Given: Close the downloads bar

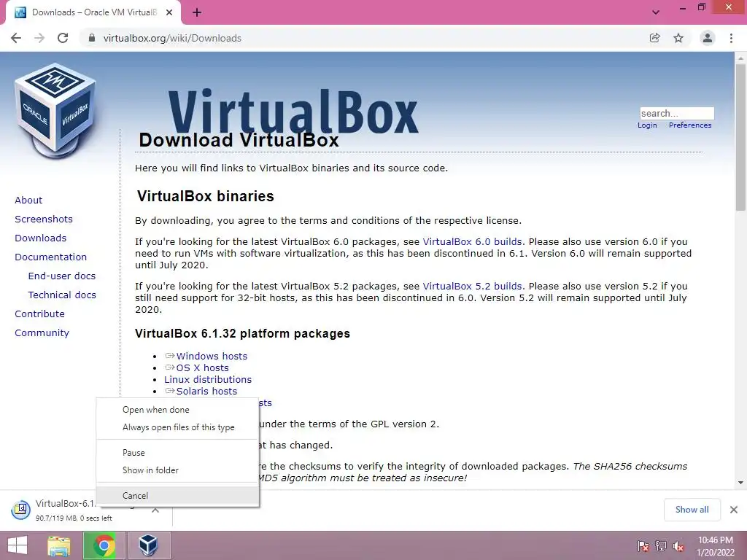Looking at the screenshot, I should pos(734,510).
